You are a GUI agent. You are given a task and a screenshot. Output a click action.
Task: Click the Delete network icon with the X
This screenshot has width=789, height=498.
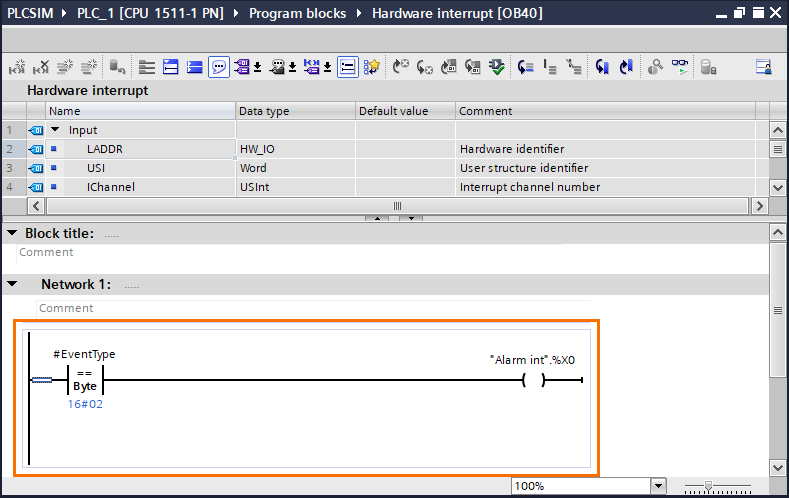41,67
